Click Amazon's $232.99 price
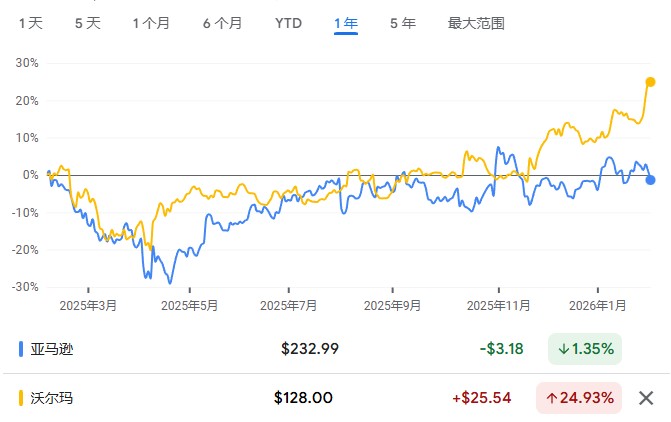The width and height of the screenshot is (671, 422). 310,349
